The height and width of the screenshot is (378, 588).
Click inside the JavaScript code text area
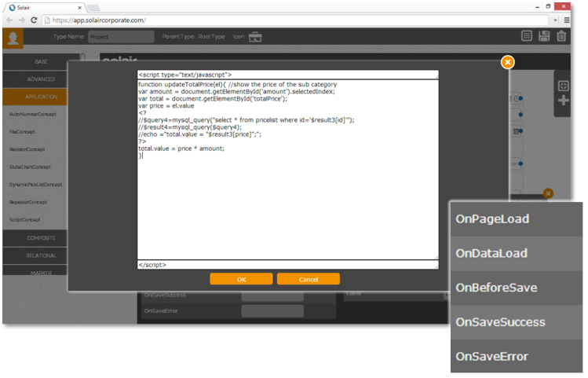287,169
